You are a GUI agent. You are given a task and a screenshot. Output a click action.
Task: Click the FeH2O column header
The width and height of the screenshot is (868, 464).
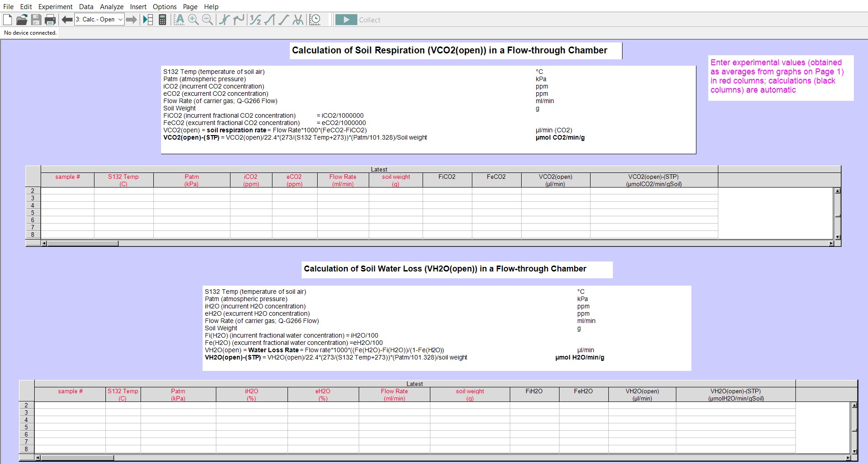[584, 395]
